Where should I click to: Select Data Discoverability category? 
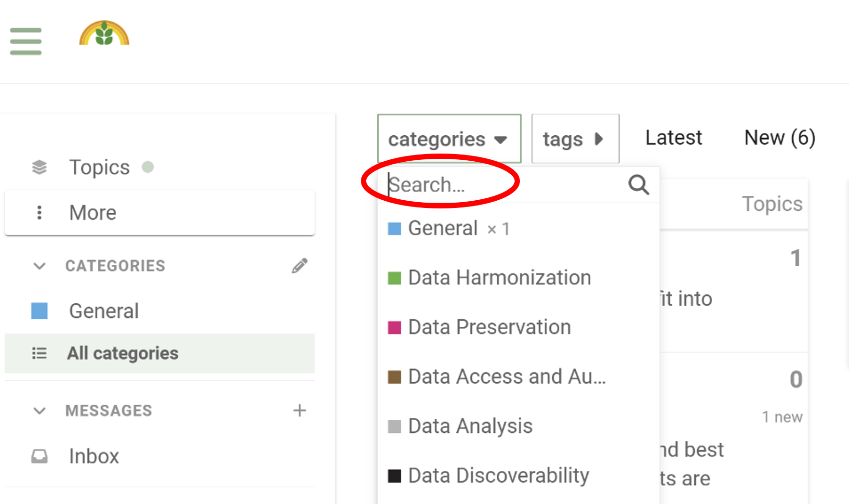(518, 476)
